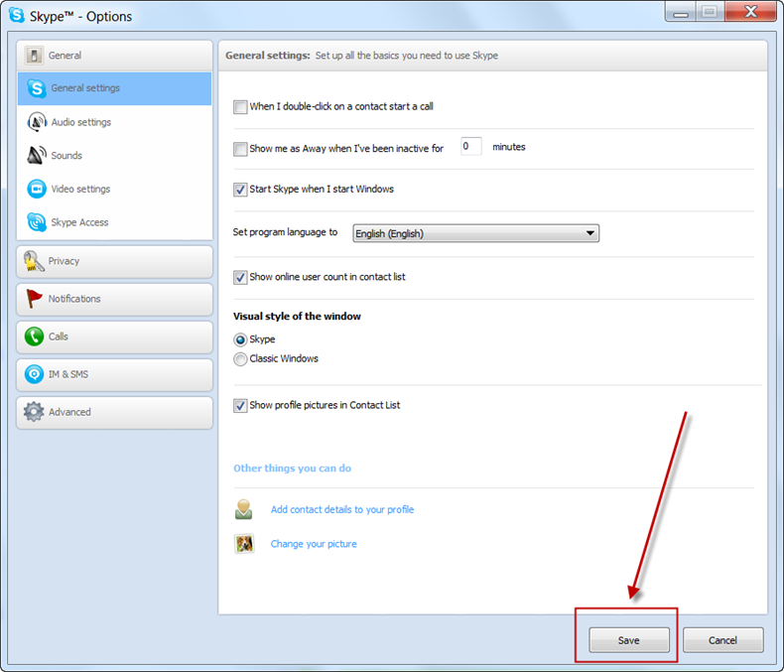Image resolution: width=784 pixels, height=672 pixels.
Task: Uncheck Start Skype when I start Windows
Action: pos(240,190)
